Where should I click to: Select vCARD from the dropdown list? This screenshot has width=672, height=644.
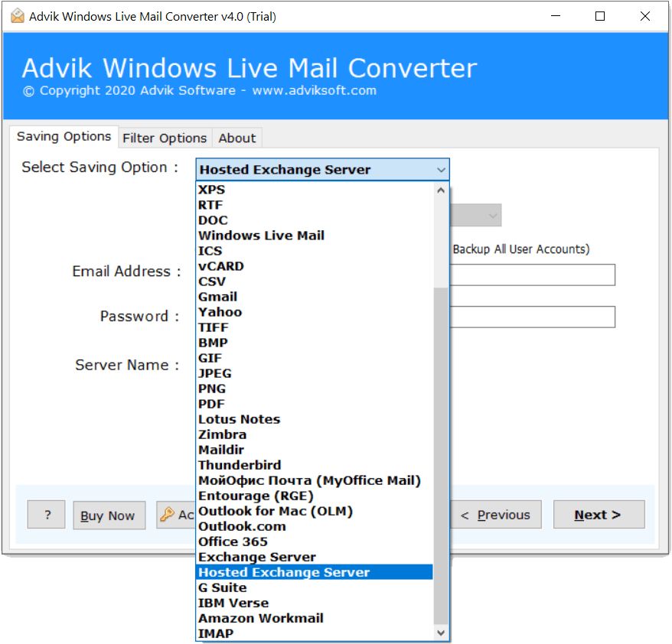click(x=315, y=266)
